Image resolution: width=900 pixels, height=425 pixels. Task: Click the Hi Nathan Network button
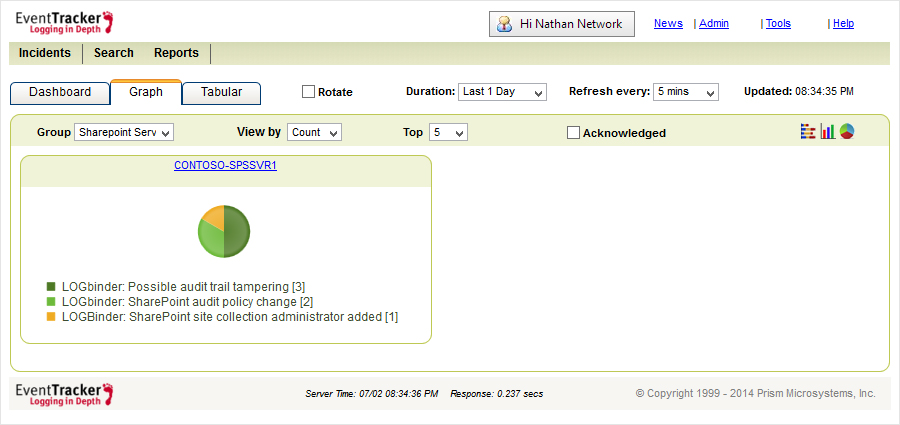562,24
